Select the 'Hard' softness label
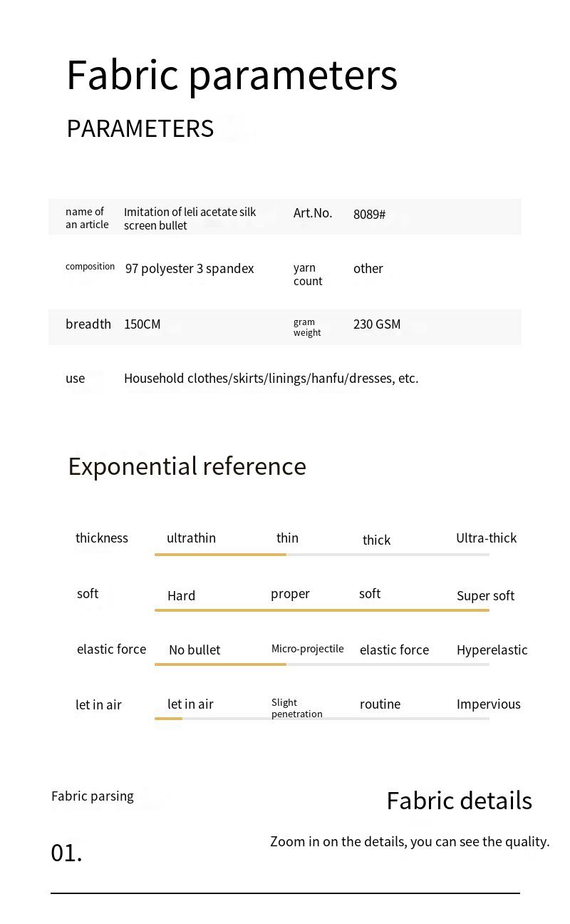Screen dimensions: 570x924 tap(181, 596)
